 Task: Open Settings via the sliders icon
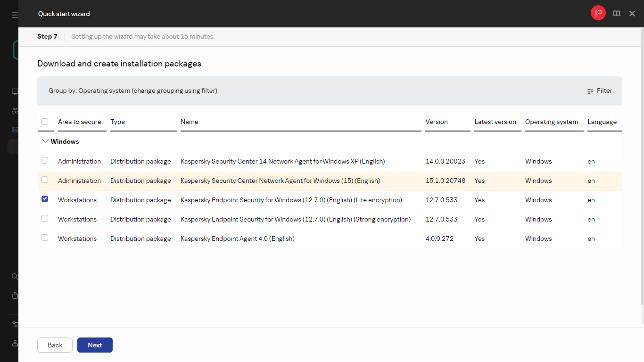tap(15, 324)
